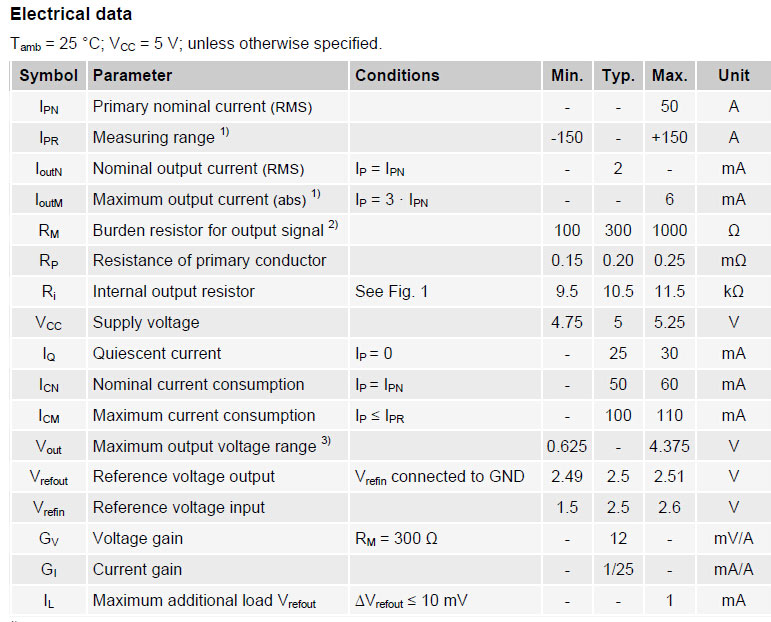The image size is (771, 622).
Task: Click the '1/25' current gain value
Action: click(x=618, y=570)
